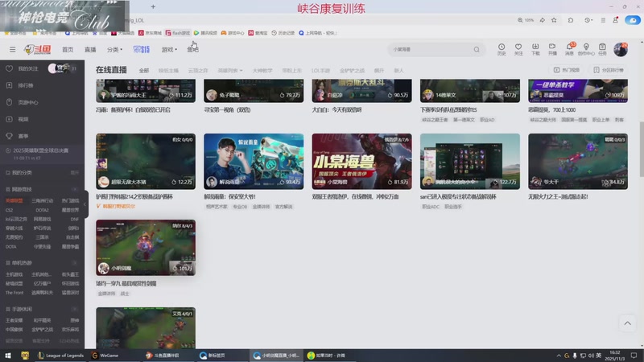Collapse the sidebar using the side chevron handle
This screenshot has height=362, width=644.
pos(85,204)
